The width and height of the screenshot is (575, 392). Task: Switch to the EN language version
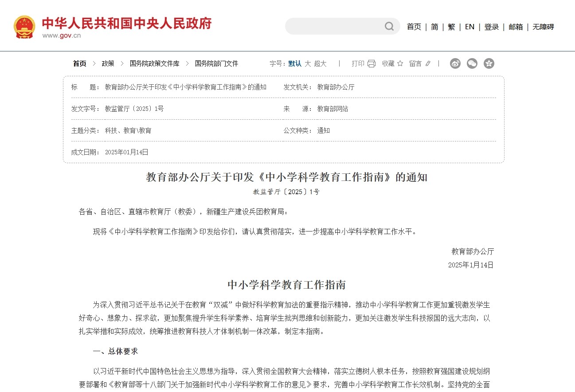pos(469,27)
